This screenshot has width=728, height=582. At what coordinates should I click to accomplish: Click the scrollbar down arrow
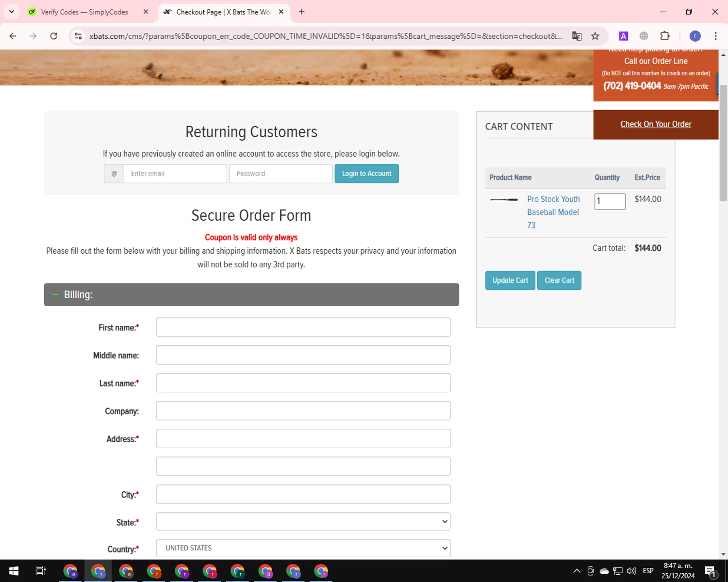point(723,554)
